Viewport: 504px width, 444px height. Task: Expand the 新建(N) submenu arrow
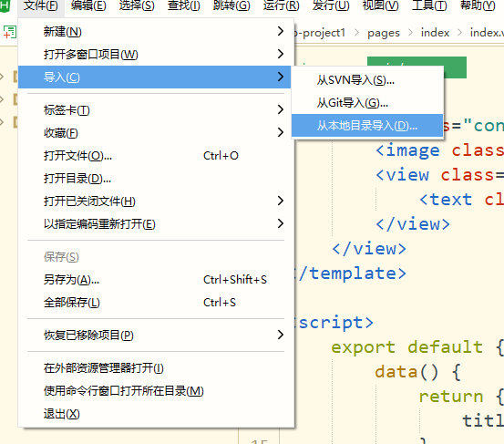click(281, 31)
